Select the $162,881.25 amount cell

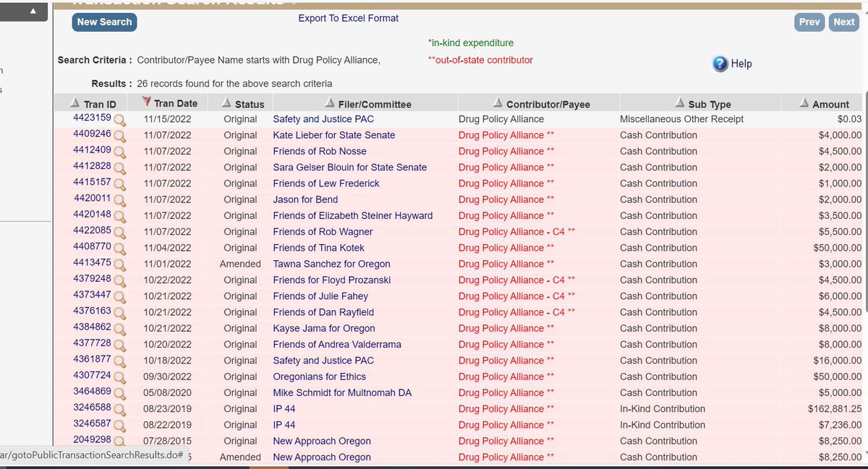(x=835, y=409)
